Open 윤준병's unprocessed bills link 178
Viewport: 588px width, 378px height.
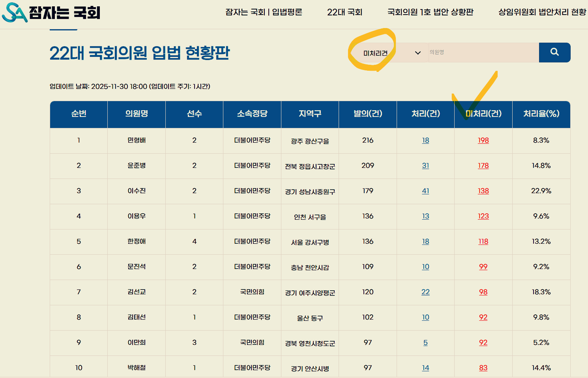483,165
